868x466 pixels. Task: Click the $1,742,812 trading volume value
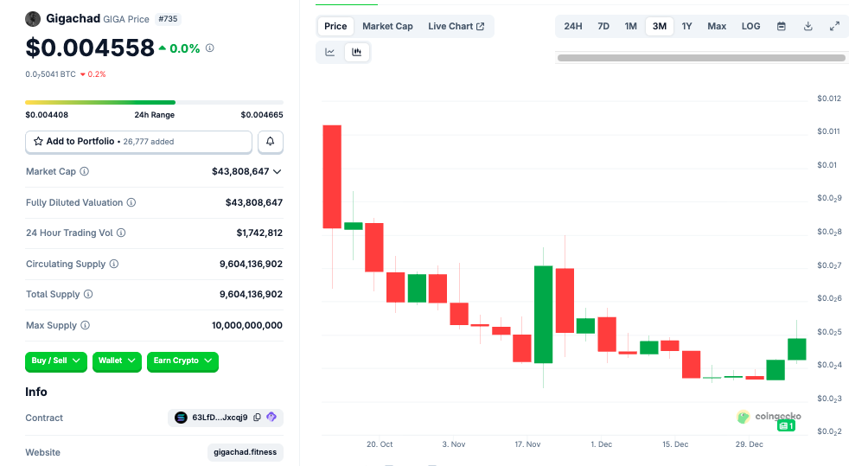(x=259, y=233)
